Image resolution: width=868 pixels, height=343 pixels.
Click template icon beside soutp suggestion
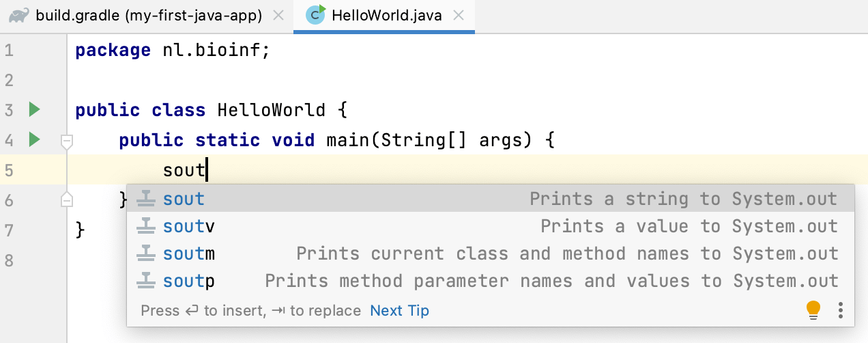145,281
